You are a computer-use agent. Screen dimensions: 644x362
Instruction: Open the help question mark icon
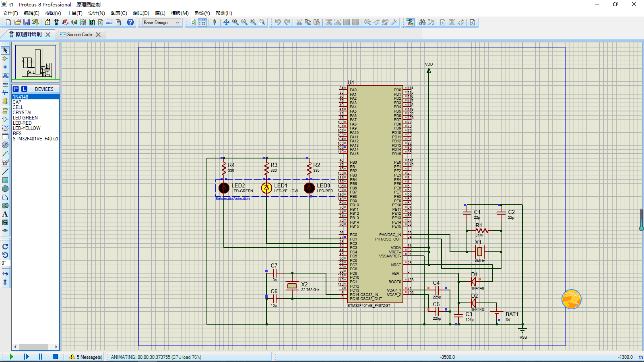coord(130,22)
